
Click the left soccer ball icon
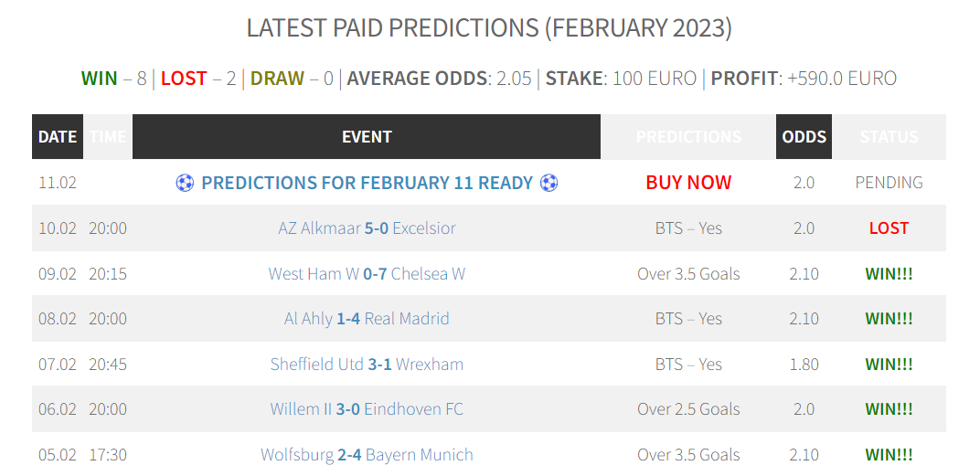click(x=185, y=183)
